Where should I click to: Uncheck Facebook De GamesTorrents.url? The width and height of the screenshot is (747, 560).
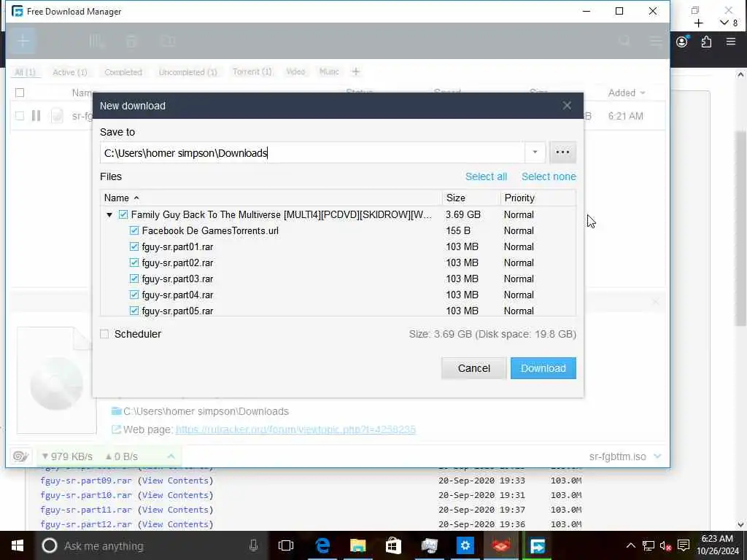click(x=134, y=231)
